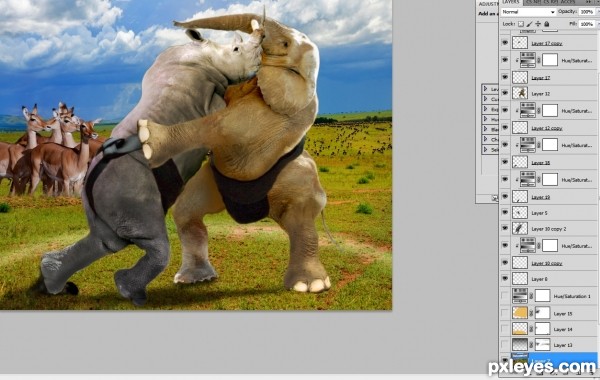Show the hidden Layer 13
The image size is (600, 380).
tap(505, 345)
